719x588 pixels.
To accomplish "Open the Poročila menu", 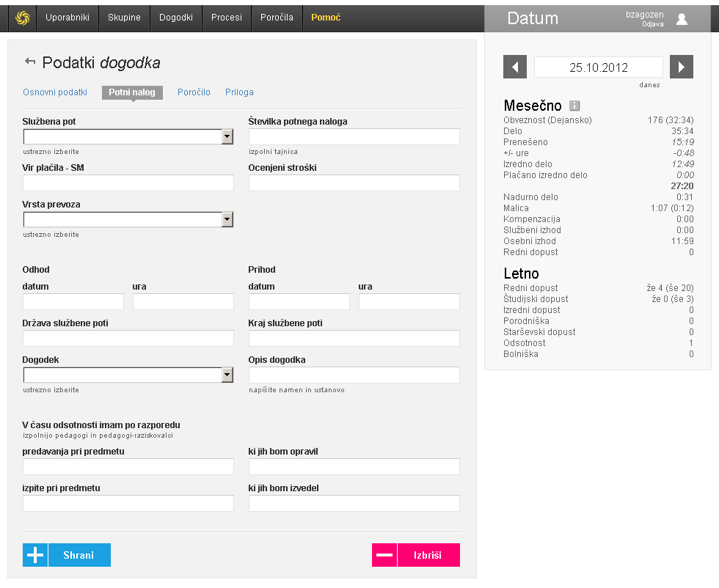I will pyautogui.click(x=277, y=18).
